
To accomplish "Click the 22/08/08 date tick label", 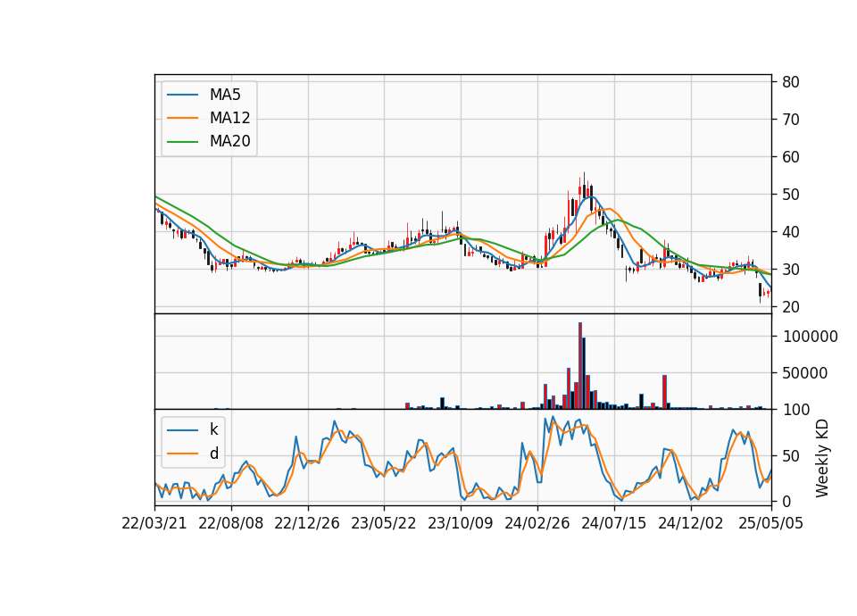I will coord(230,523).
